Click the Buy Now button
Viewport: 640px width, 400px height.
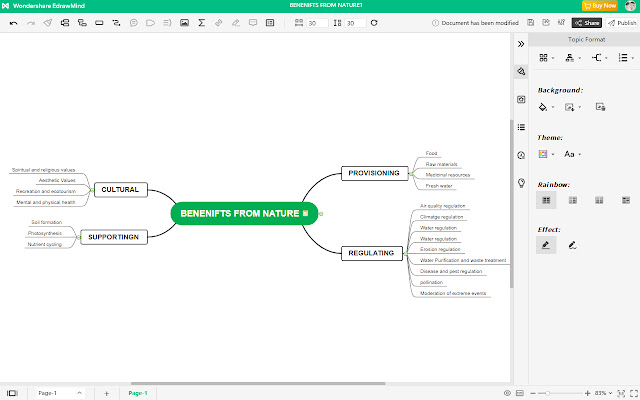(x=599, y=6)
